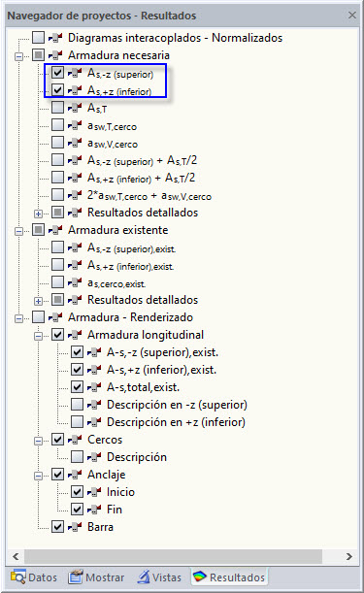Click icon of 2*asw,T,cerco + asw,V,cerco

click(75, 195)
